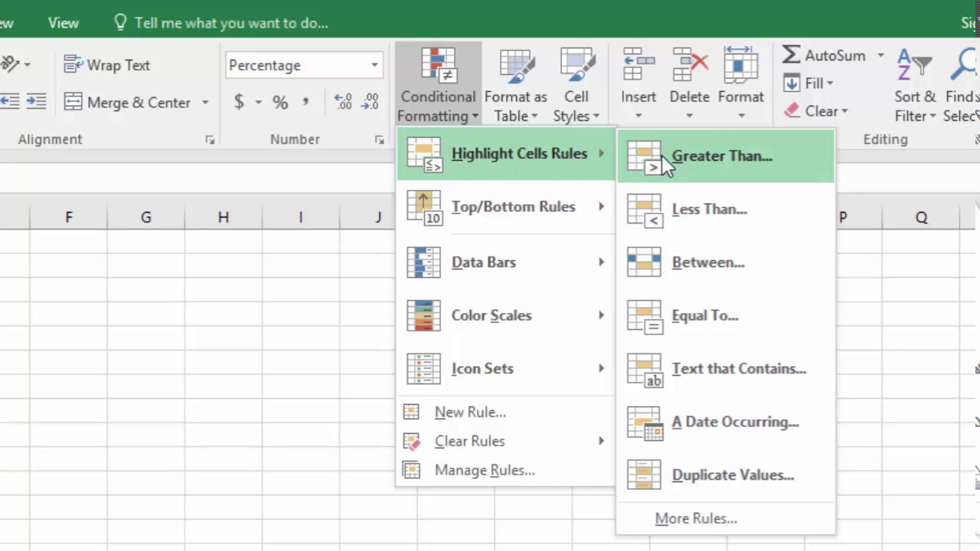
Task: Open the Clear Rules submenu
Action: (x=506, y=441)
